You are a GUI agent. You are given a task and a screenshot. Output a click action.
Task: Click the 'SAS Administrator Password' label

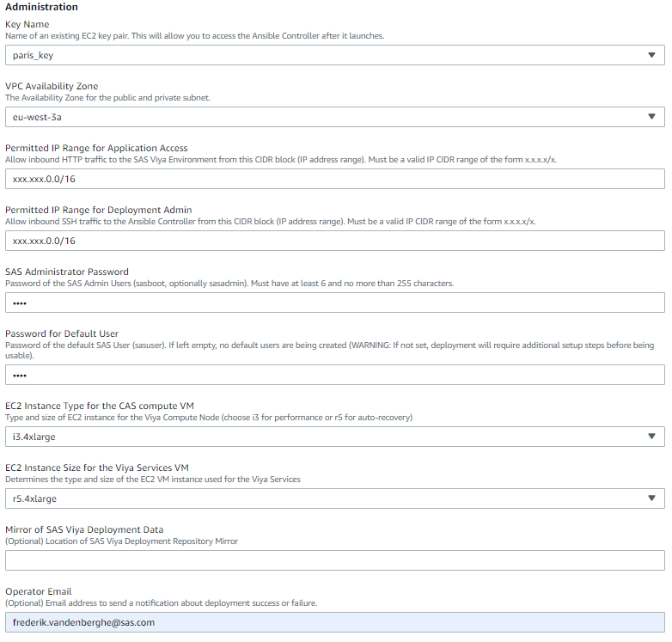coord(67,272)
